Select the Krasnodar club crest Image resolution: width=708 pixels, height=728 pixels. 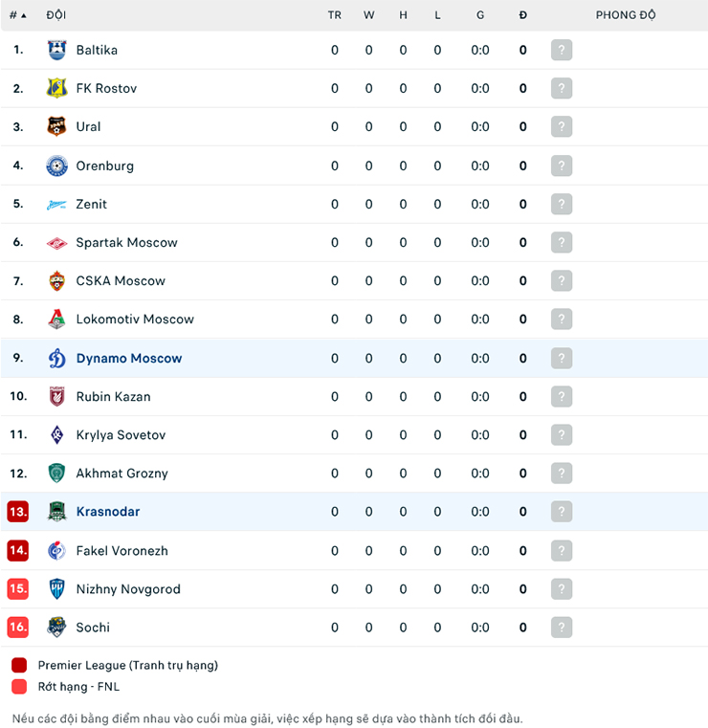tap(57, 512)
